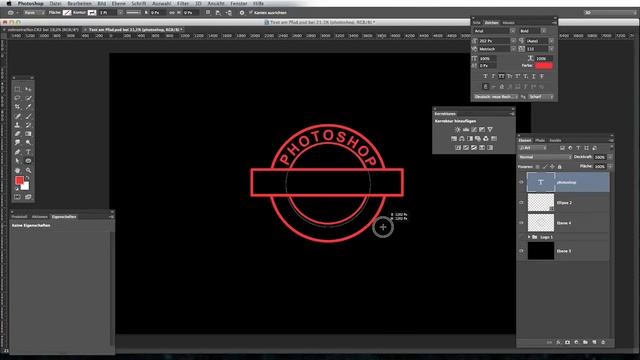Add a Vibrance adjustment
Viewport: 640px width, 360px height.
(x=490, y=129)
